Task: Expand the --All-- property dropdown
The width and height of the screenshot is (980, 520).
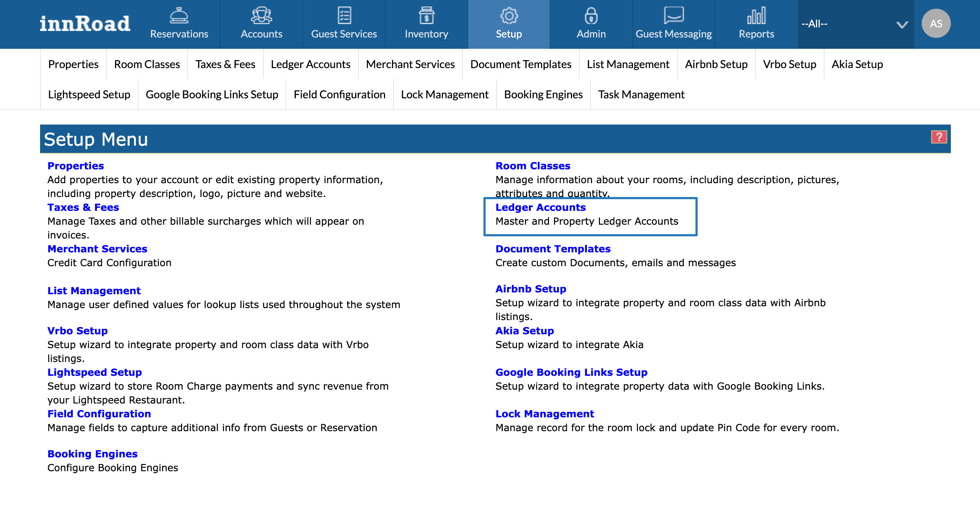Action: pos(848,24)
